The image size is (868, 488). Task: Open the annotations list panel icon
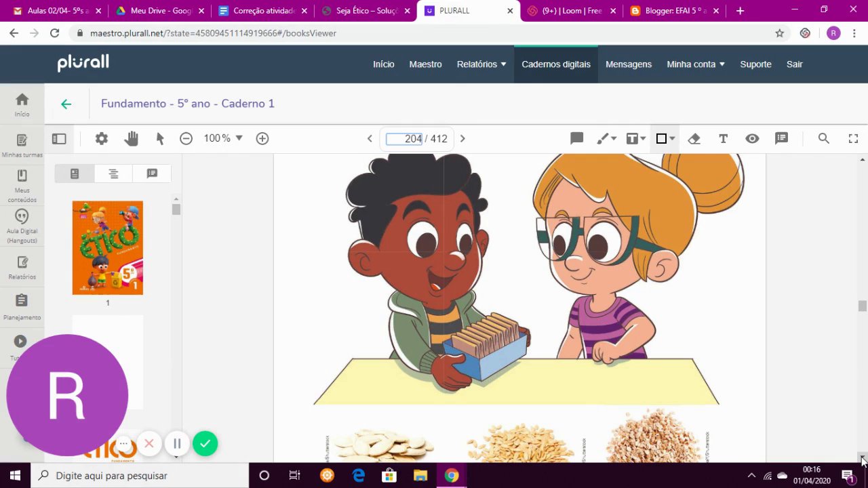click(x=781, y=138)
